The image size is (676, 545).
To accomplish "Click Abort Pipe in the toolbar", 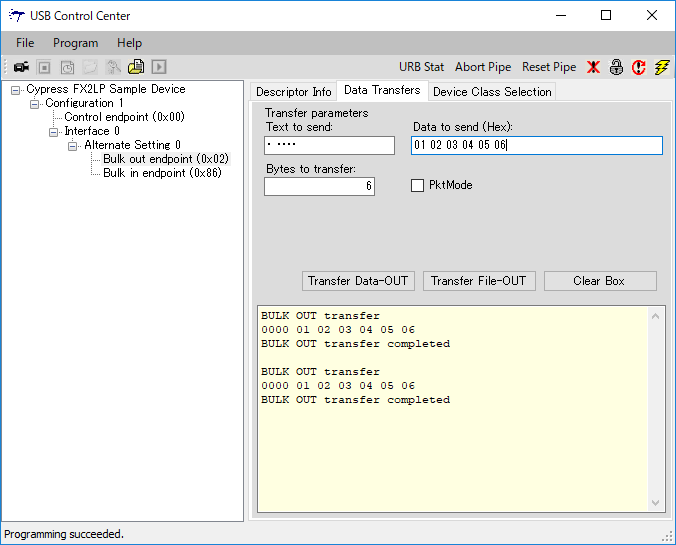I will tap(483, 67).
